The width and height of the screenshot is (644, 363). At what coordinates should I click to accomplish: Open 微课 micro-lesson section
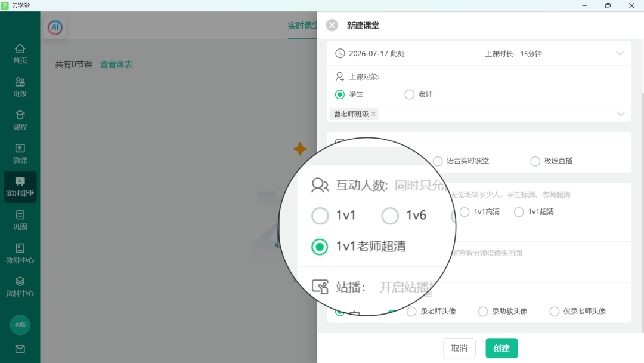20,154
